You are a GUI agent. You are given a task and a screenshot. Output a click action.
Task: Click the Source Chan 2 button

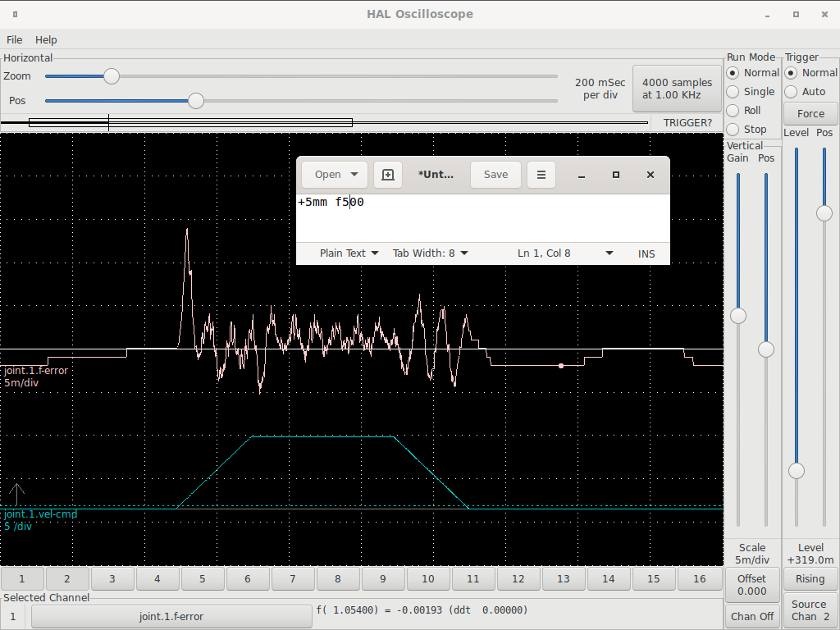click(x=810, y=610)
